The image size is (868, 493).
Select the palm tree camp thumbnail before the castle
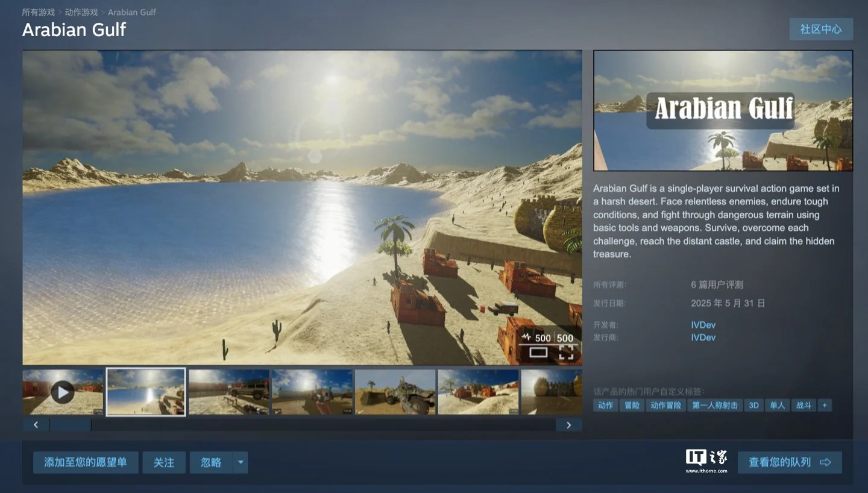(479, 392)
